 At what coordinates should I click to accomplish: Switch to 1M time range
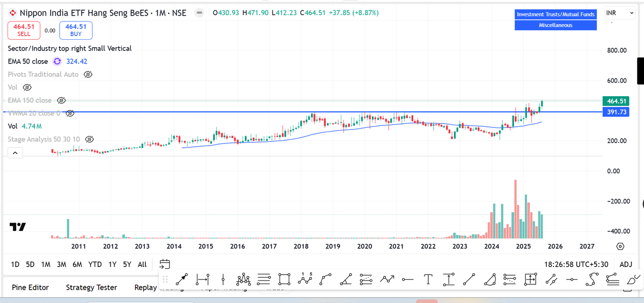pos(46,264)
